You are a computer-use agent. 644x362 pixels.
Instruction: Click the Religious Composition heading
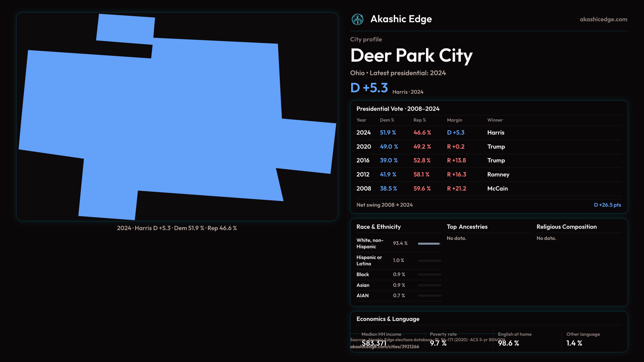pos(566,227)
